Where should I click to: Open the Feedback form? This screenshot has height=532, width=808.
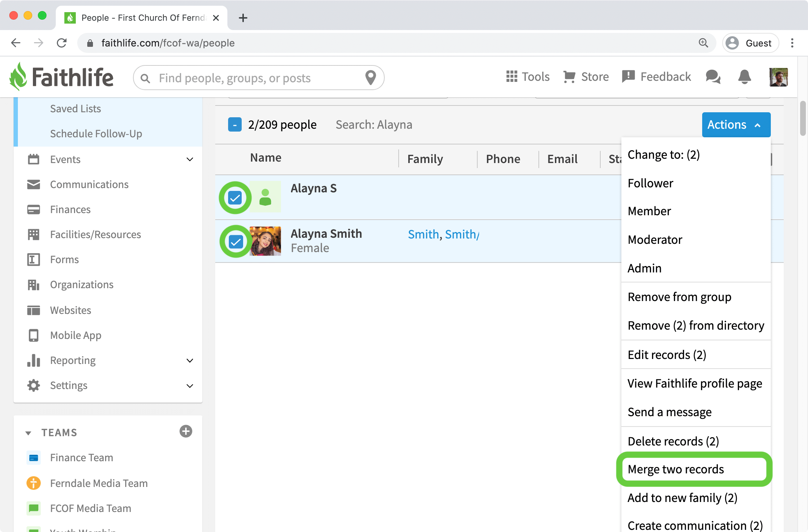click(x=656, y=77)
